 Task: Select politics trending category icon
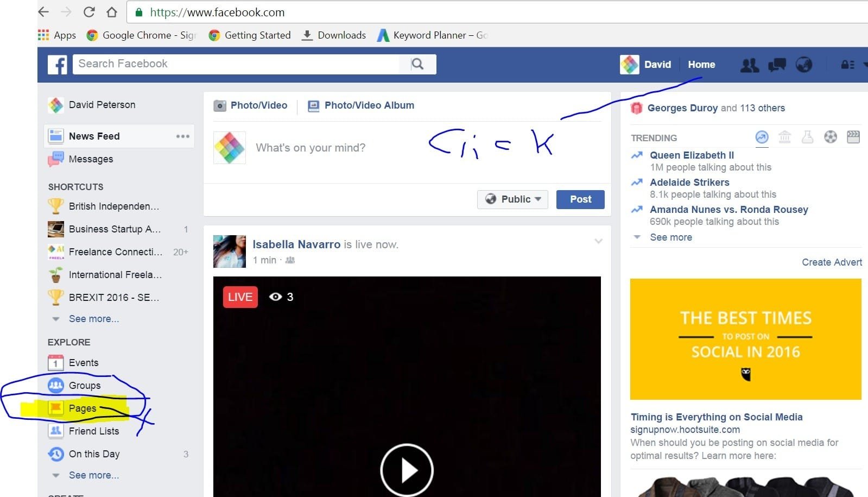click(x=784, y=137)
